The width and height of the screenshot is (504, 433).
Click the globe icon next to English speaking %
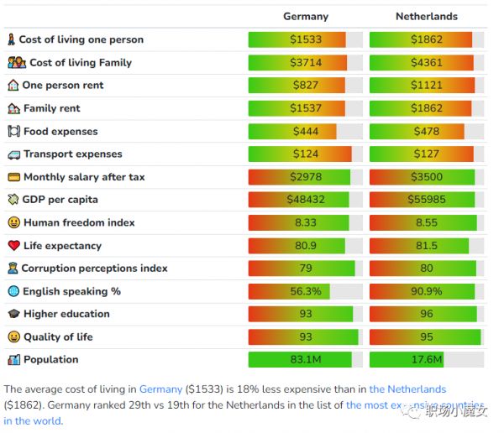(x=13, y=291)
